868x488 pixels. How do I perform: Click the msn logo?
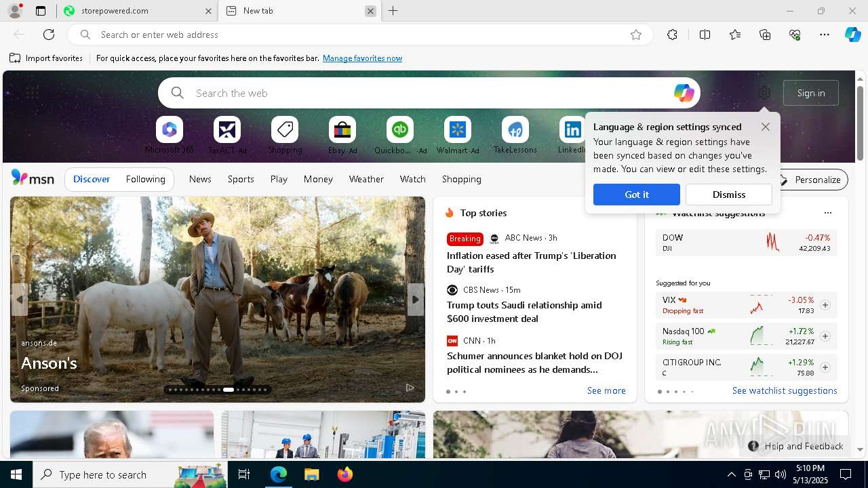[x=33, y=178]
